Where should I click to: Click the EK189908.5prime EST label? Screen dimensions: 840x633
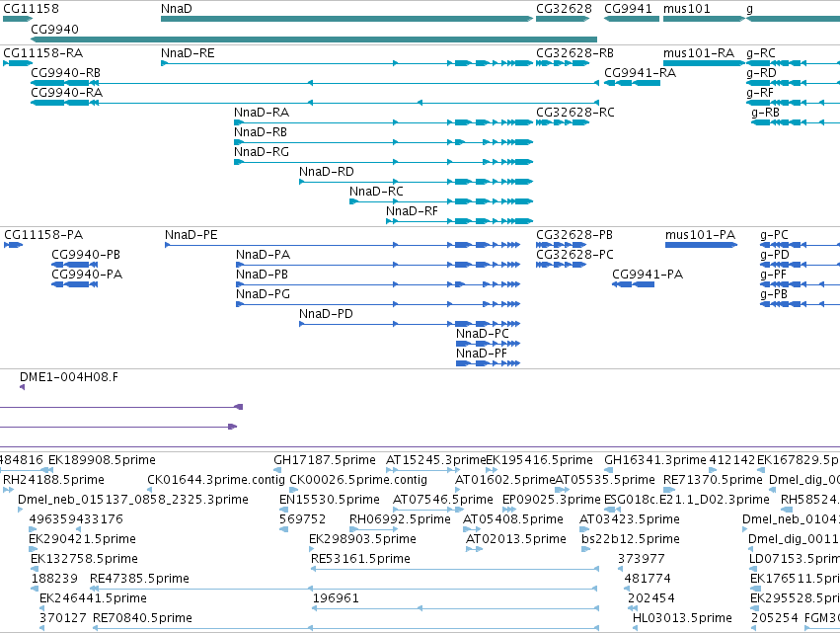102,460
